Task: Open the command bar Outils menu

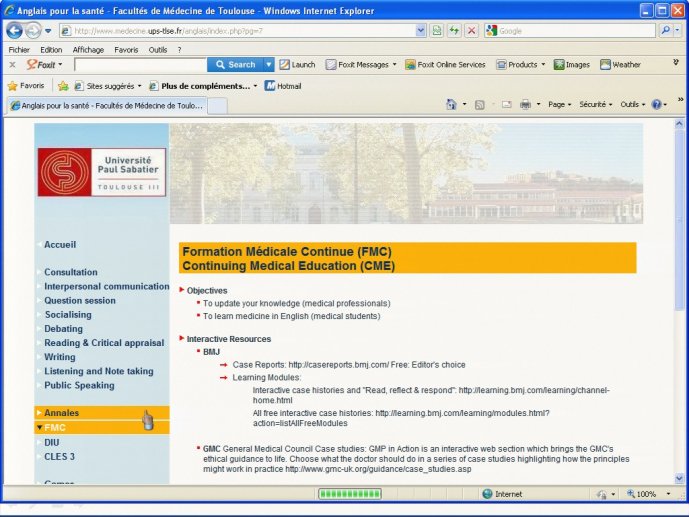Action: click(x=632, y=105)
